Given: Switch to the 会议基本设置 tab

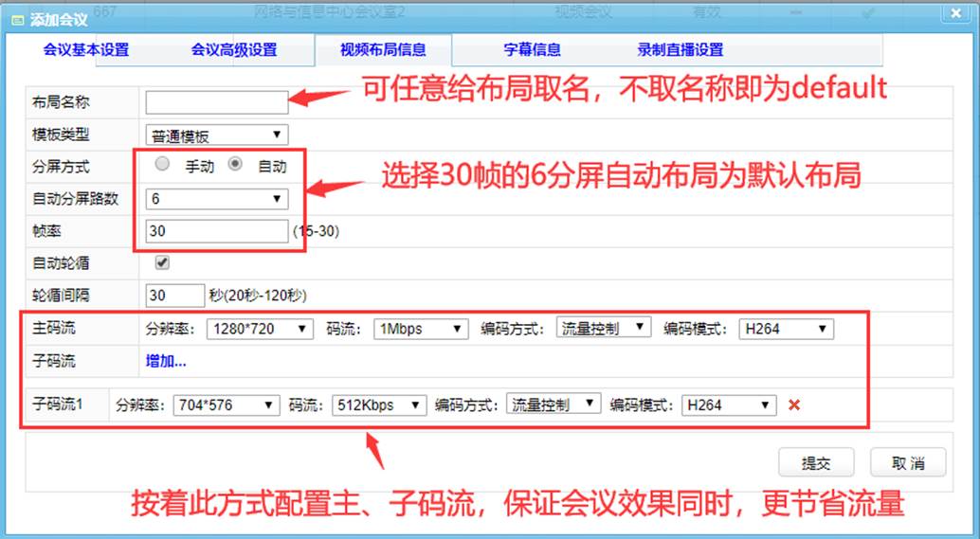Looking at the screenshot, I should [x=85, y=50].
